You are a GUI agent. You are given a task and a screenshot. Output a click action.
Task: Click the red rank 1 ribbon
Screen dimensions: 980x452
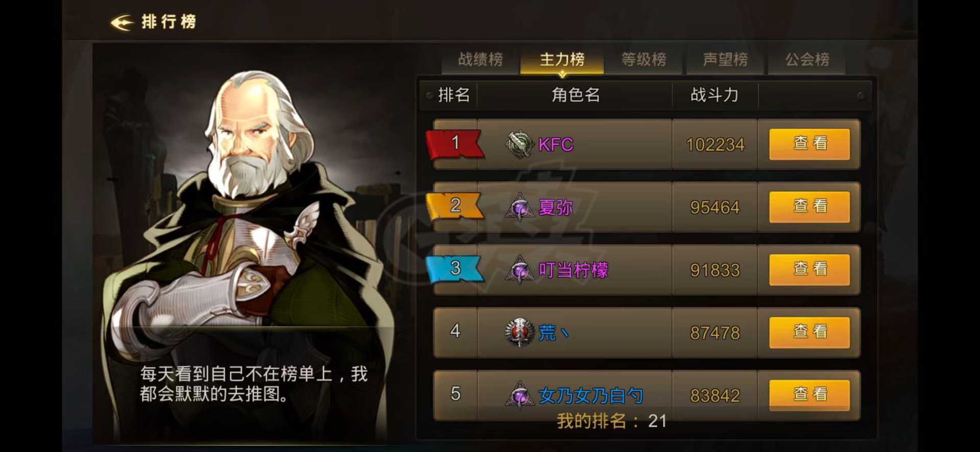pyautogui.click(x=455, y=144)
